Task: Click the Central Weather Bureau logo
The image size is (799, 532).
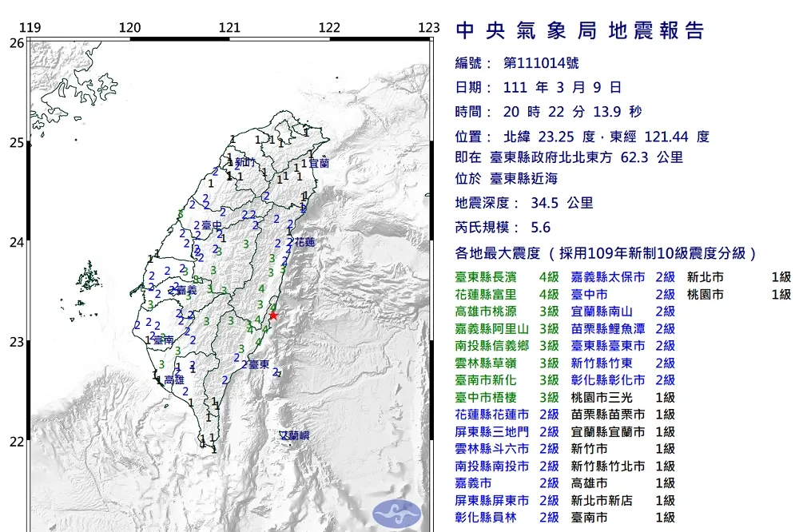Action: (x=397, y=514)
